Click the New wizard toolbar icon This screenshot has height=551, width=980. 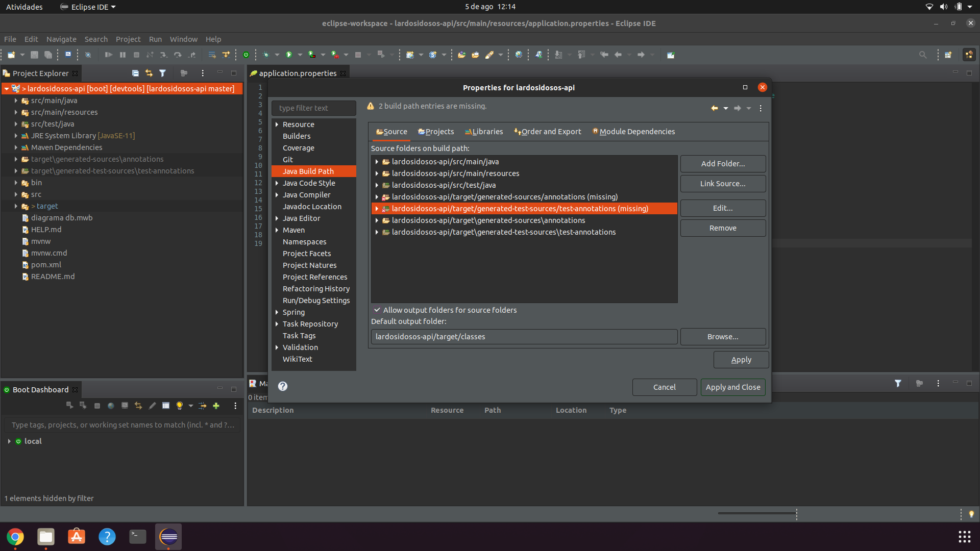(11, 55)
